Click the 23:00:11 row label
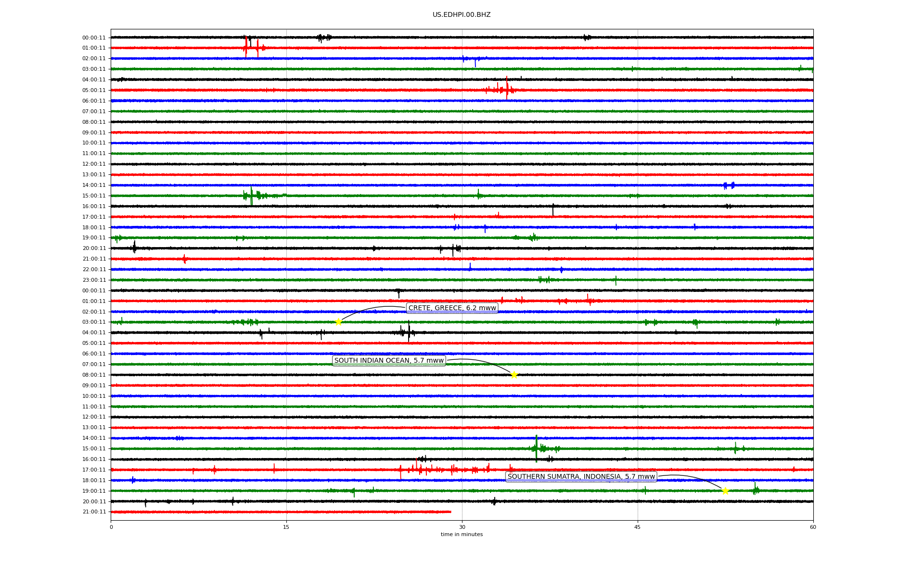 coord(94,280)
